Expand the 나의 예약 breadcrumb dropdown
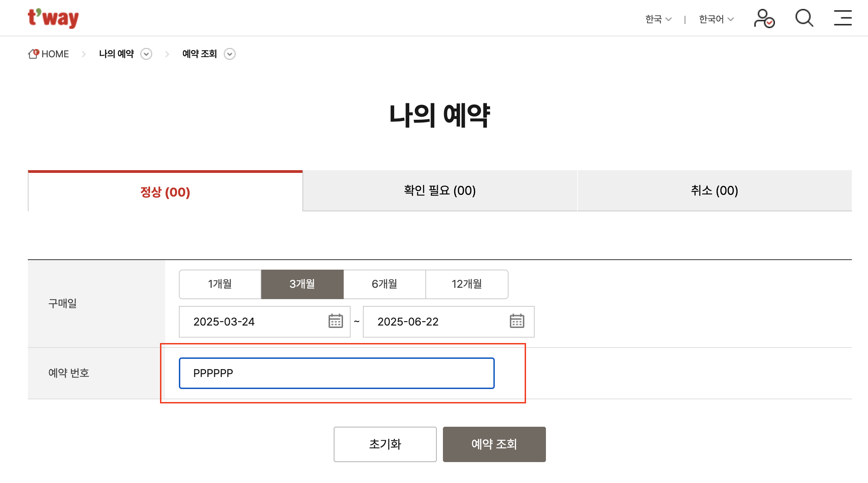Viewport: 868px width, 483px height. tap(146, 54)
